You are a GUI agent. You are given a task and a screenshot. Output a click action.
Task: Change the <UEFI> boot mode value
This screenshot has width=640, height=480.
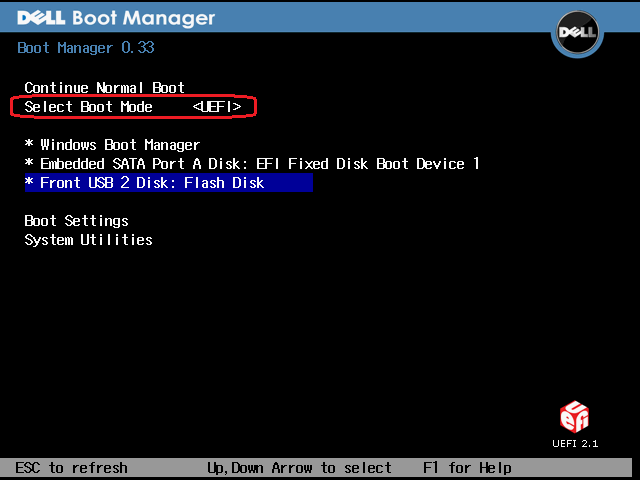coord(217,107)
